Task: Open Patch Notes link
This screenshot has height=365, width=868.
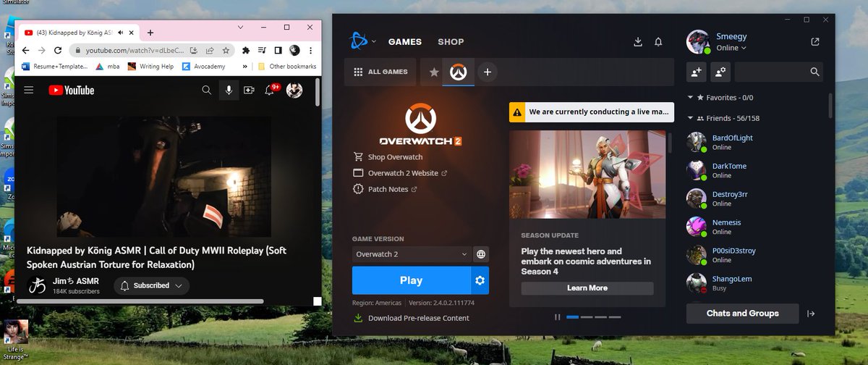Action: pyautogui.click(x=385, y=189)
